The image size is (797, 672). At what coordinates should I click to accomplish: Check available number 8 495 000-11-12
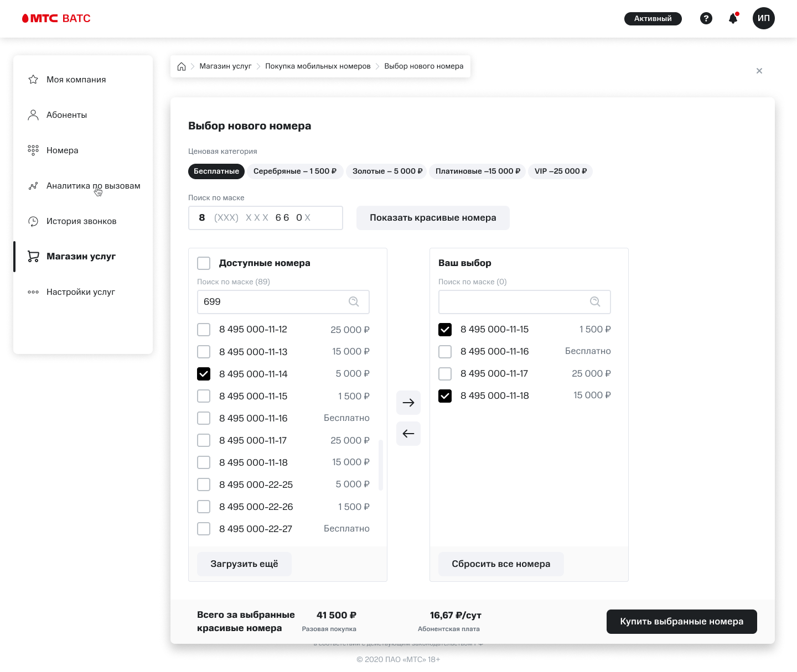tap(204, 330)
